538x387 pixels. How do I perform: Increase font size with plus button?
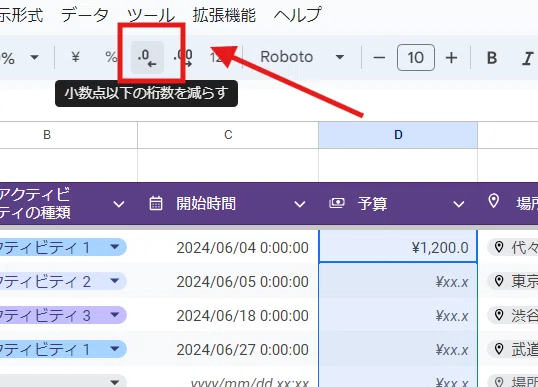pyautogui.click(x=451, y=58)
